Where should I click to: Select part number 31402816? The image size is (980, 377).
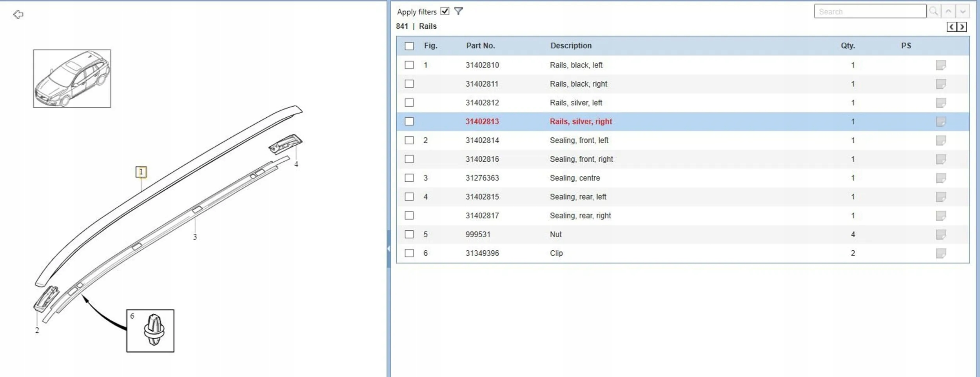[482, 159]
